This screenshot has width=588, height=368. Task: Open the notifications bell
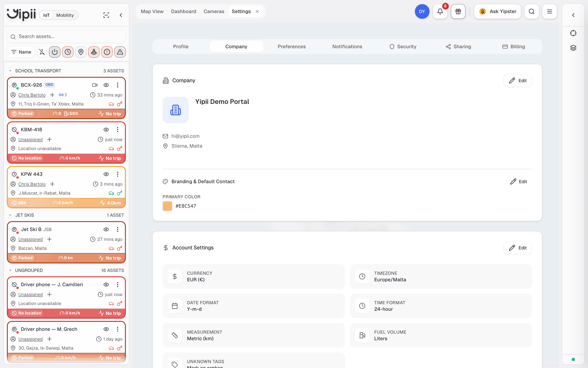(440, 11)
